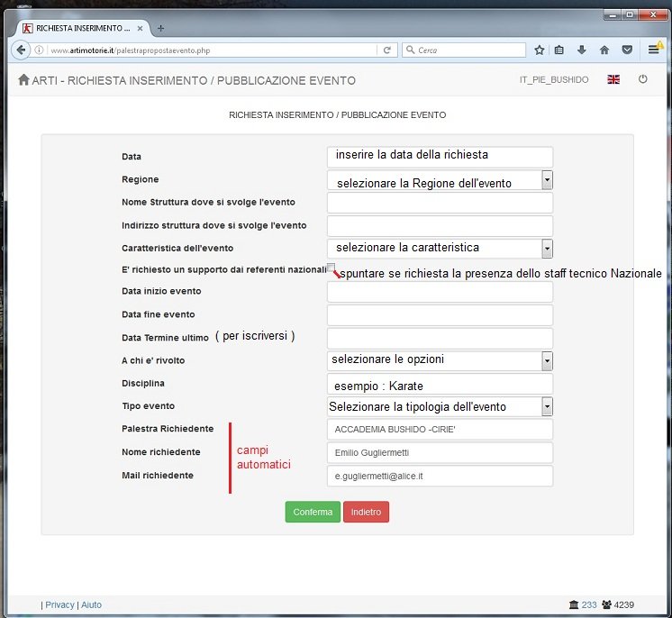The image size is (672, 618).
Task: Bookmark this page with the star icon
Action: 540,50
